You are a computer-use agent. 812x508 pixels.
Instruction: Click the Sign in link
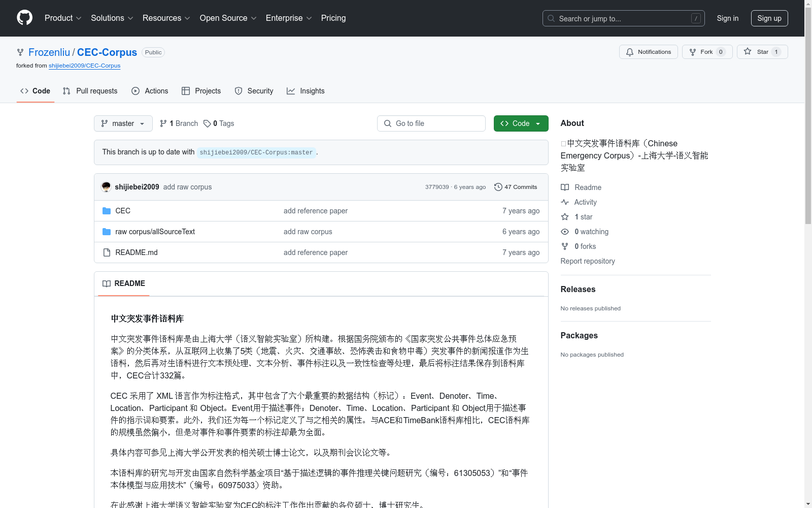click(x=727, y=18)
